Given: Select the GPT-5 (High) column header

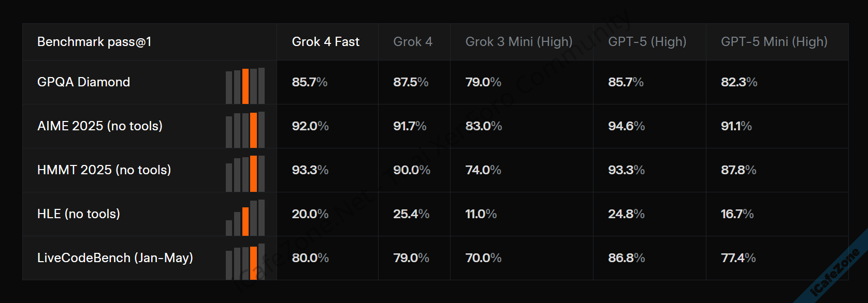Looking at the screenshot, I should tap(647, 42).
